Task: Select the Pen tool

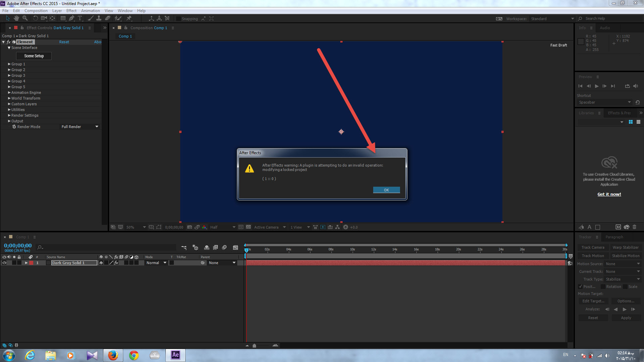Action: coord(71,18)
